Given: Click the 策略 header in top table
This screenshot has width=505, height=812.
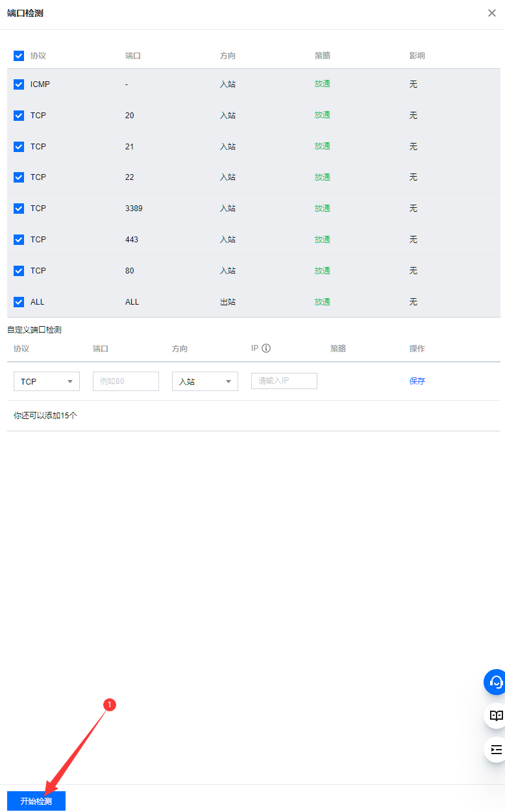Looking at the screenshot, I should click(323, 56).
